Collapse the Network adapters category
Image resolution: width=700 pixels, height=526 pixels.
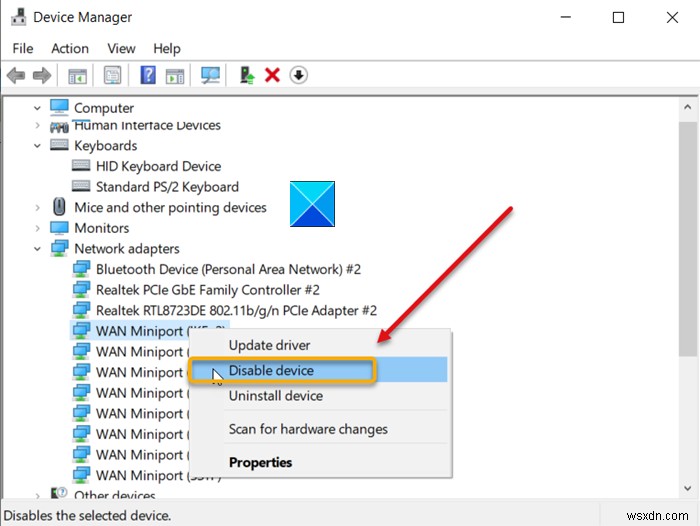pyautogui.click(x=38, y=249)
